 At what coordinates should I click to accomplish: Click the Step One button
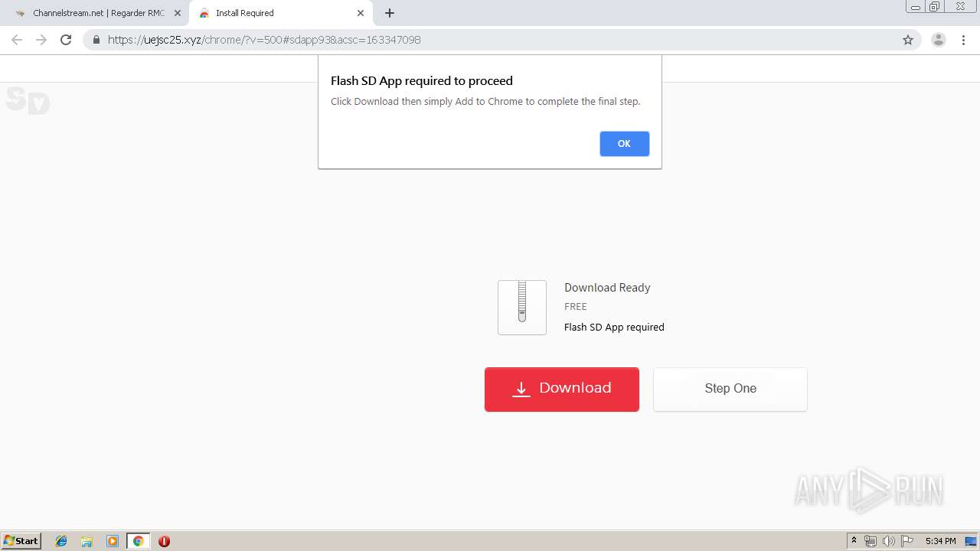pos(730,389)
